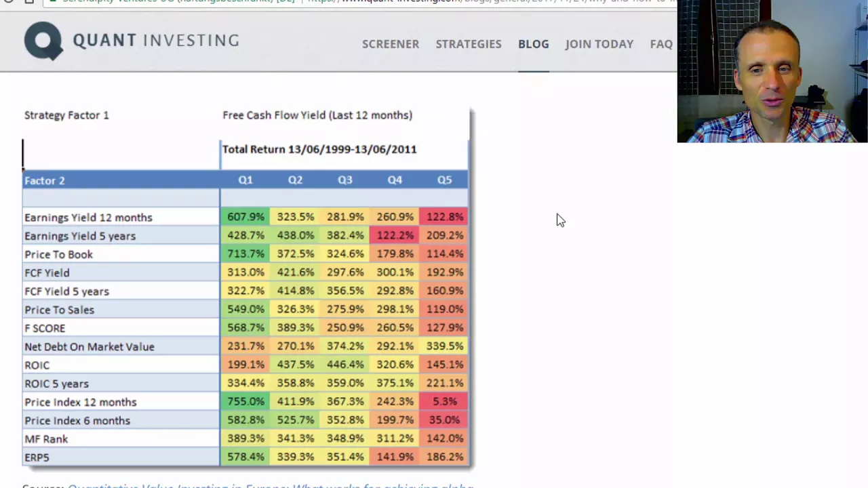The width and height of the screenshot is (868, 488).
Task: Select the 339.5% Net Debt Q5 cell
Action: coord(444,346)
